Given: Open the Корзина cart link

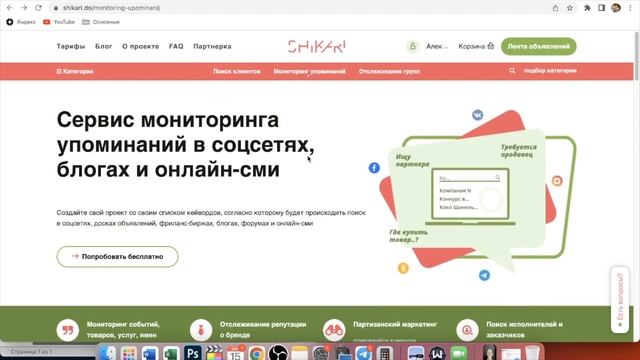Looking at the screenshot, I should click(476, 46).
